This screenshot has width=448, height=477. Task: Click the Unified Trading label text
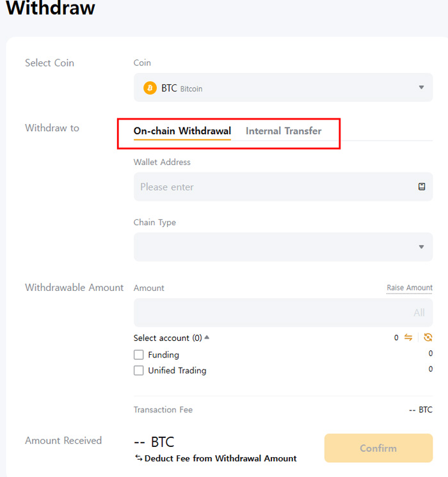177,370
